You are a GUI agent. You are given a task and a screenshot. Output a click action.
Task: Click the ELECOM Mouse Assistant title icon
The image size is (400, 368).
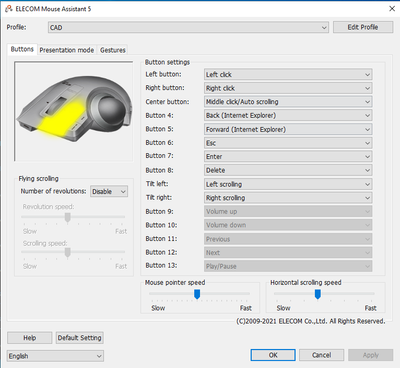coord(9,9)
